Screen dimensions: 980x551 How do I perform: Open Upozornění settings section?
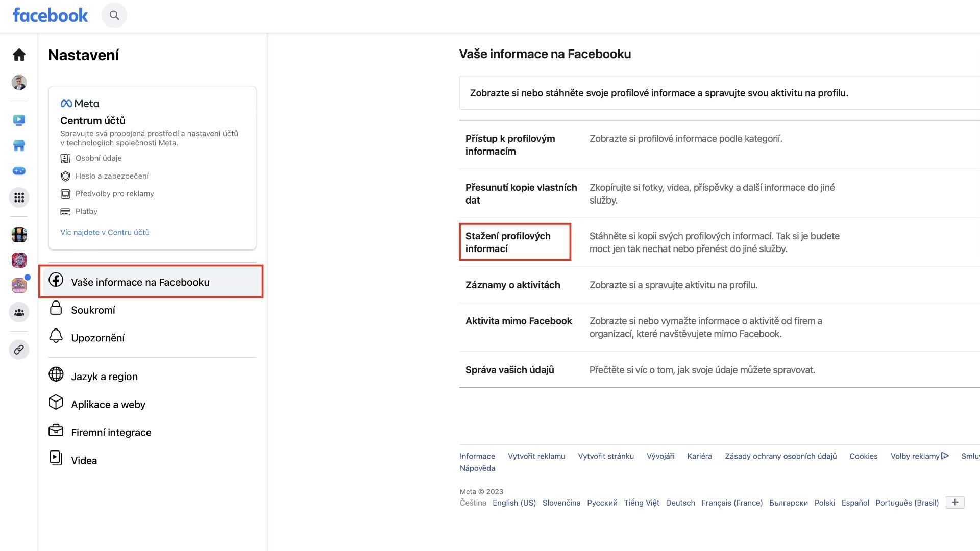[151, 338]
